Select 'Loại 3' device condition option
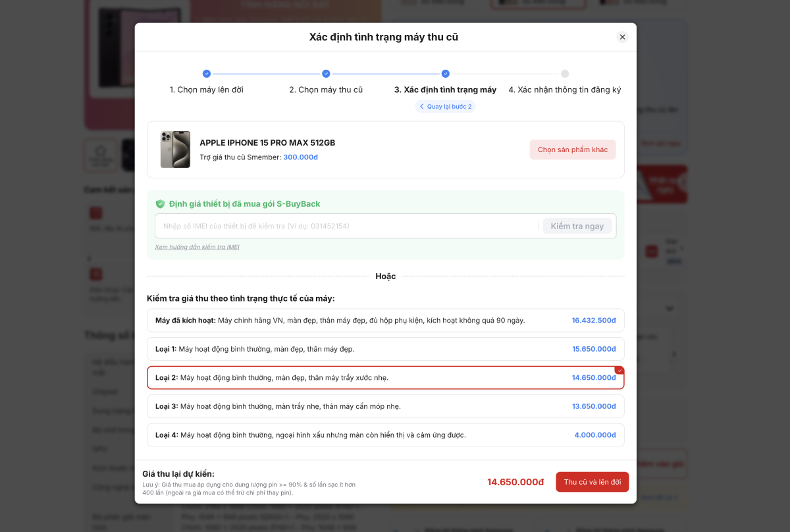 386,406
